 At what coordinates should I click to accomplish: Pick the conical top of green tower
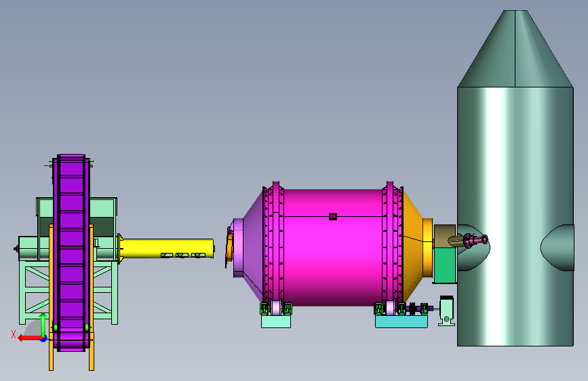tap(515, 49)
